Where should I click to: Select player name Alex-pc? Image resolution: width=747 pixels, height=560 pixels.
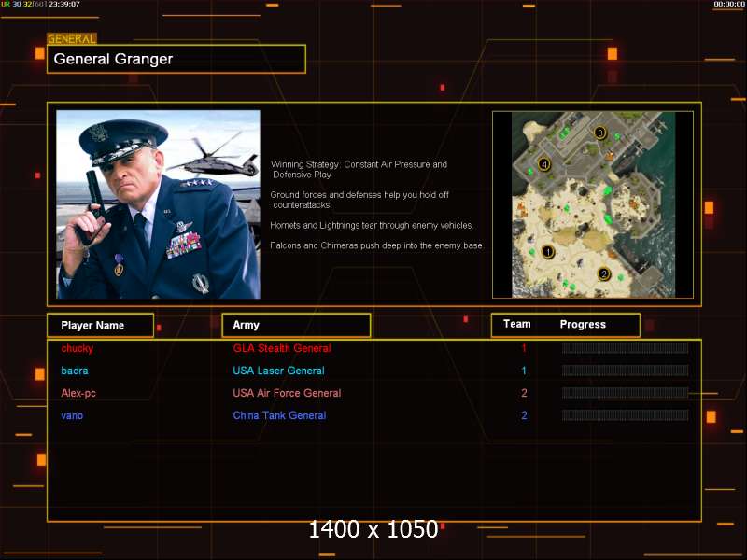pos(78,393)
